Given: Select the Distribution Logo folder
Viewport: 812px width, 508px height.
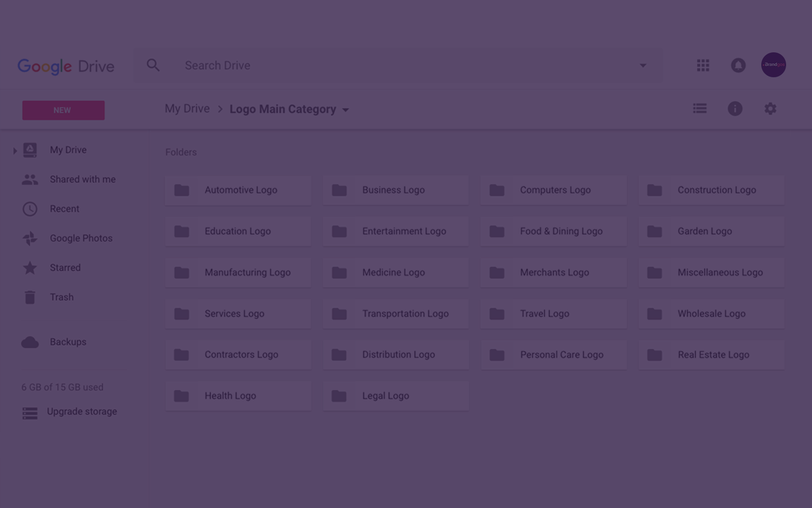Looking at the screenshot, I should click(396, 355).
